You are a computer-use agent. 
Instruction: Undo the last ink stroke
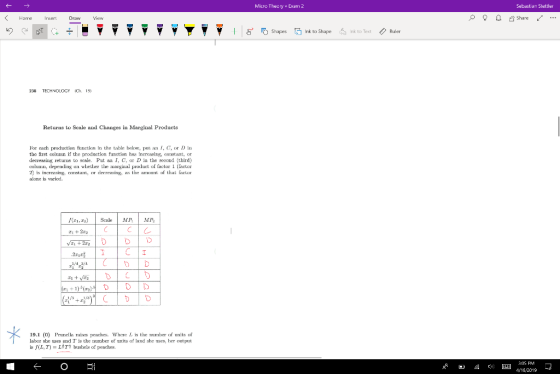pyautogui.click(x=9, y=31)
